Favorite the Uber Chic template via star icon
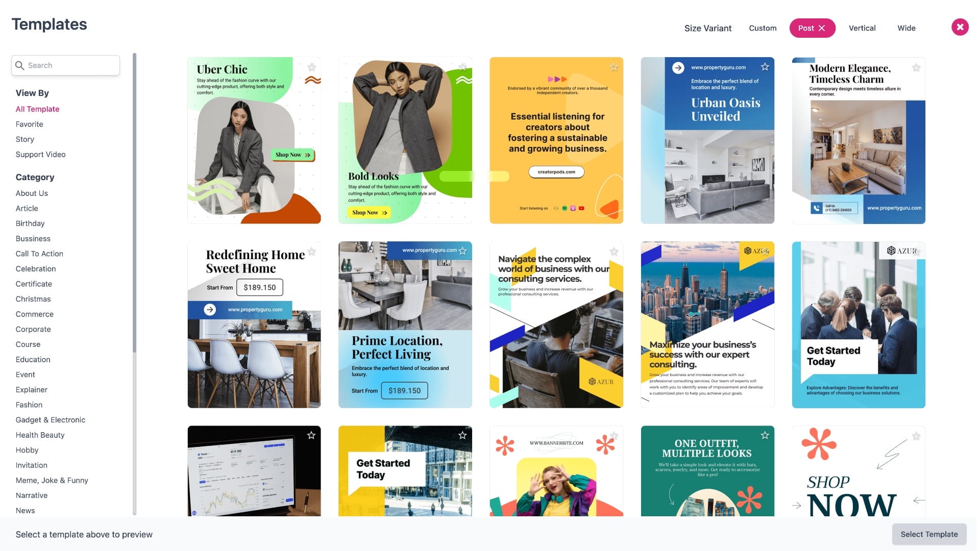The width and height of the screenshot is (980, 551). [311, 67]
